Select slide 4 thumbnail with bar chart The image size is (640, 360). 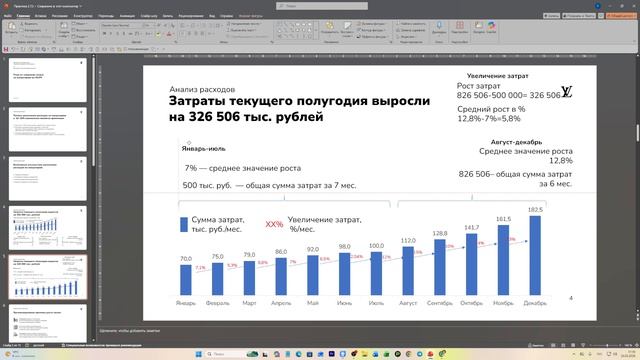tap(48, 228)
